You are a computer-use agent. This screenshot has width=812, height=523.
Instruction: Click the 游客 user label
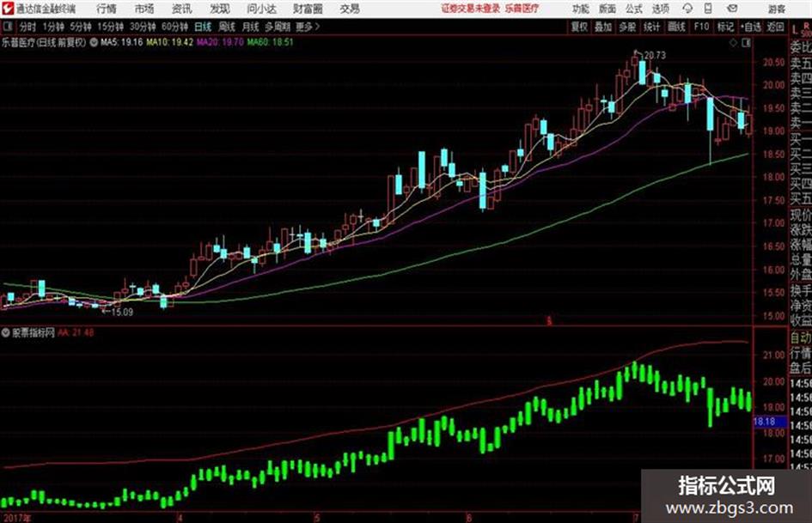(x=777, y=9)
